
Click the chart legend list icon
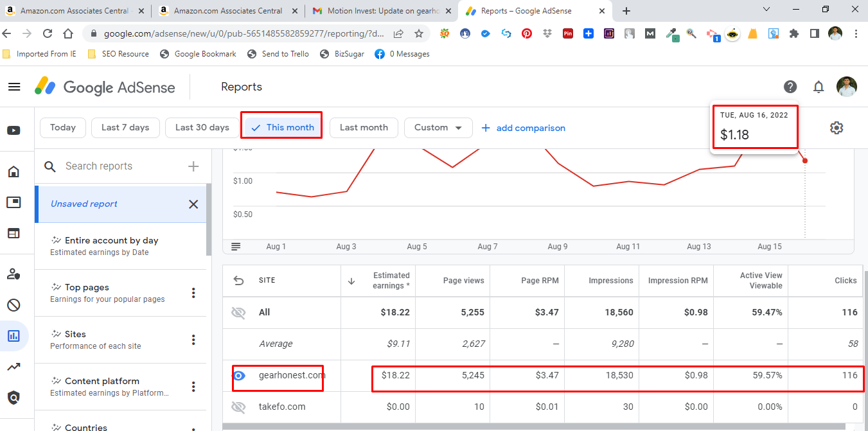pyautogui.click(x=236, y=247)
